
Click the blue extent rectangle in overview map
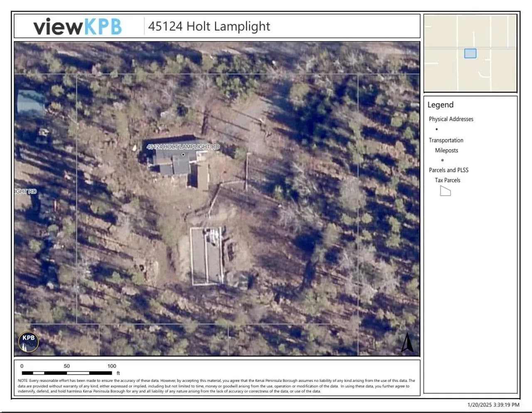tap(470, 53)
